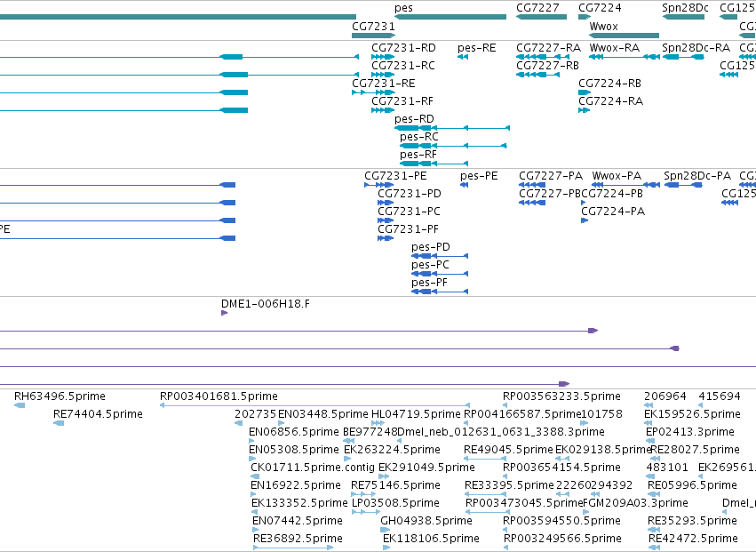Open protein label Wwox-PA
The width and height of the screenshot is (756, 552).
point(617,176)
